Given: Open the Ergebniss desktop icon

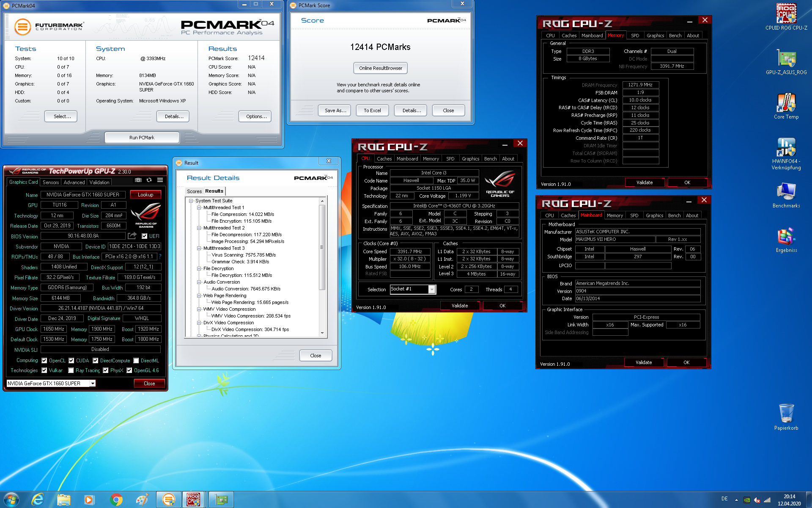Looking at the screenshot, I should pos(786,240).
